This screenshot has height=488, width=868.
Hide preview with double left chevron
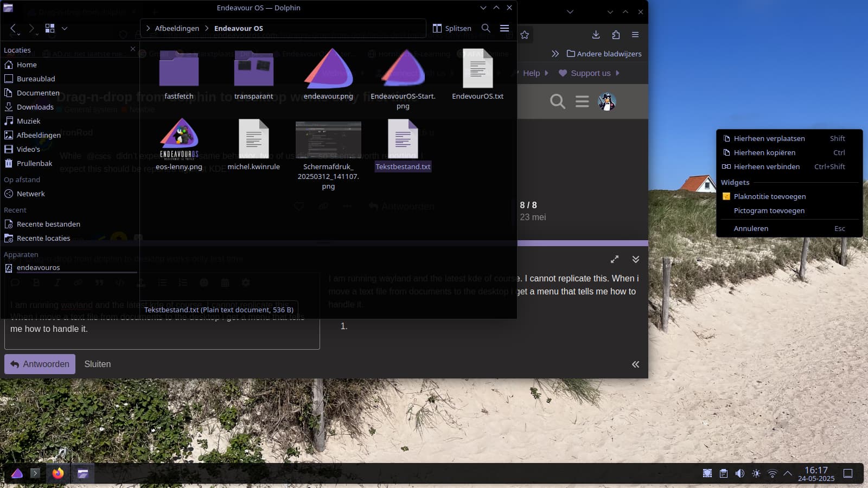pyautogui.click(x=635, y=364)
